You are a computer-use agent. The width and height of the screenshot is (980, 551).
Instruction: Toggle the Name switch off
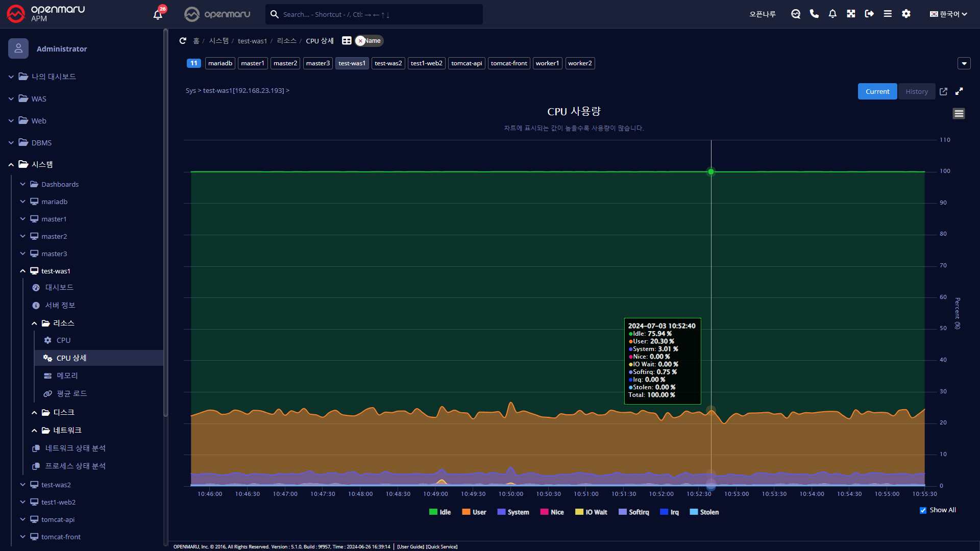coord(369,41)
